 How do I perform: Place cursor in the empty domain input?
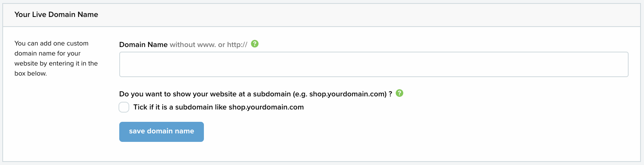tap(374, 64)
